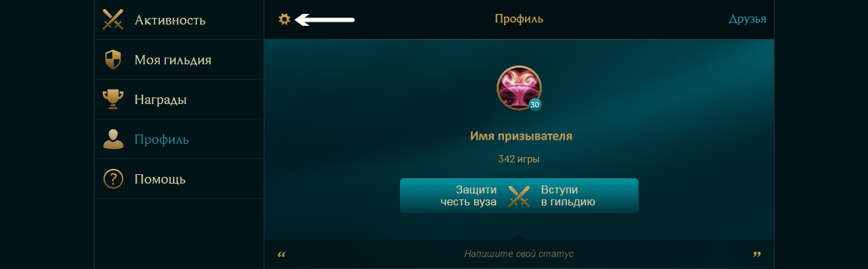The height and width of the screenshot is (269, 868).
Task: Click the 342 игры games counter
Action: pyautogui.click(x=519, y=159)
